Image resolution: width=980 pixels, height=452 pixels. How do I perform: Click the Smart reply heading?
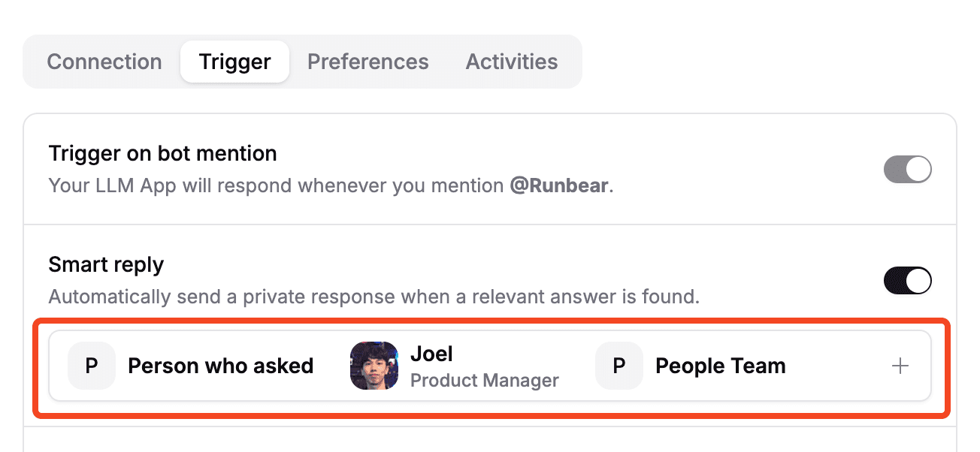[x=106, y=264]
